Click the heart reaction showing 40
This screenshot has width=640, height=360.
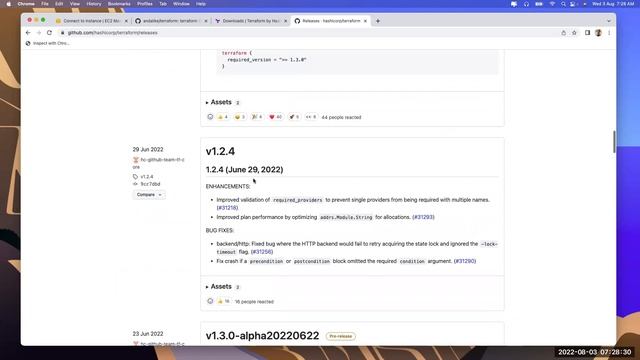tap(276, 117)
